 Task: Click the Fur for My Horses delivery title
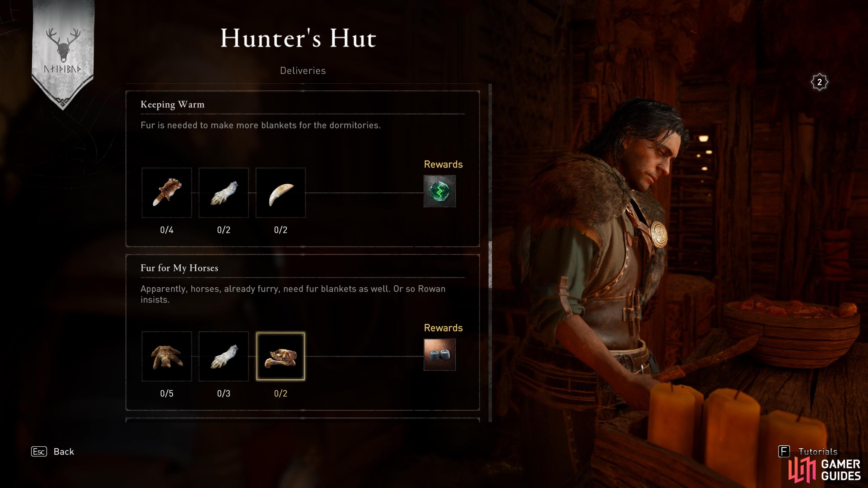pyautogui.click(x=179, y=268)
